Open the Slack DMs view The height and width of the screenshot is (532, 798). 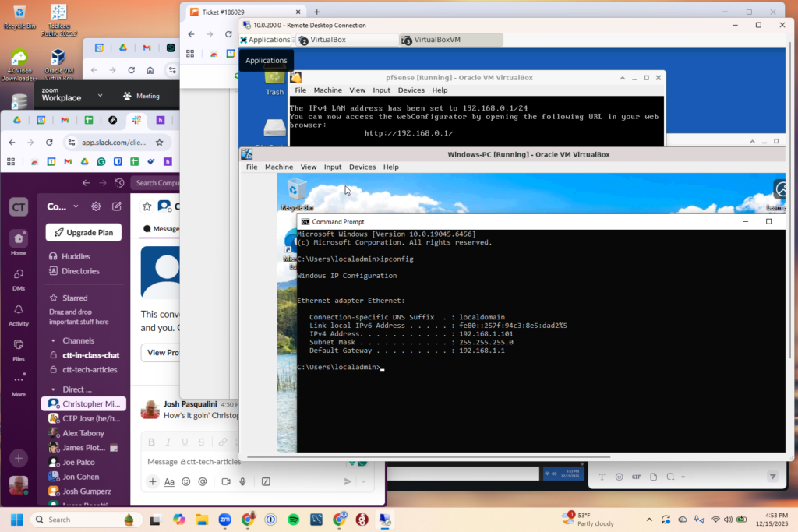[19, 274]
